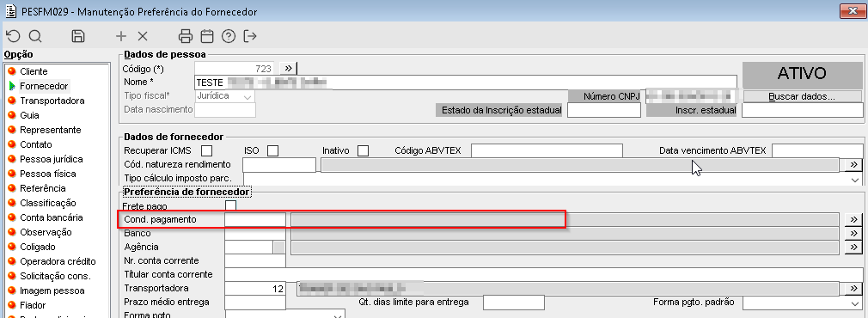868x318 pixels.
Task: Select Operadora crédito in the Opção list
Action: coord(58,261)
